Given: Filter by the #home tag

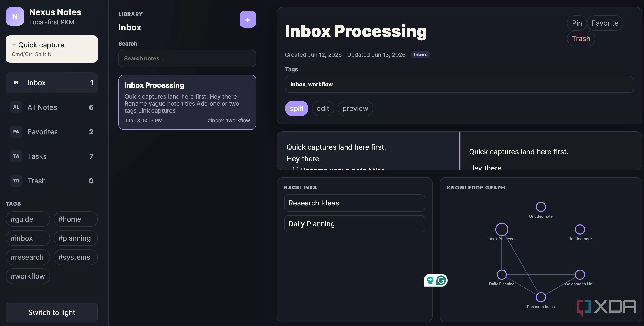Looking at the screenshot, I should [x=75, y=219].
